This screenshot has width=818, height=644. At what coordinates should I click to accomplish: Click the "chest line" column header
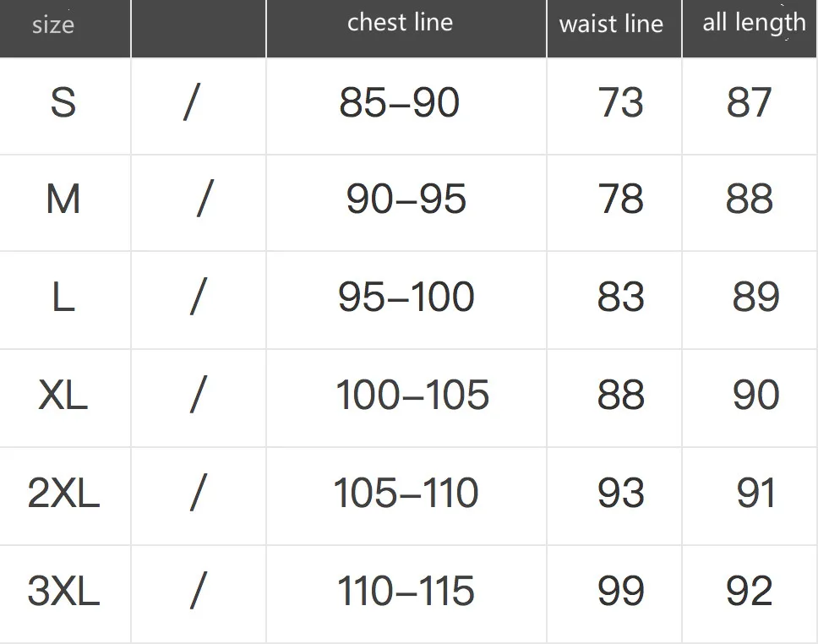400,23
